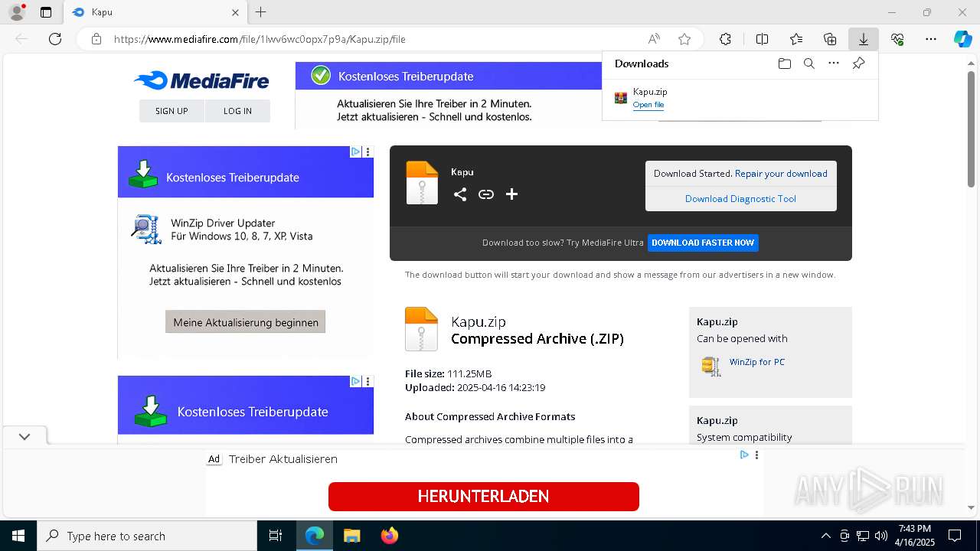Click Kapu.zip entry in Downloads panel
This screenshot has height=551, width=980.
pyautogui.click(x=740, y=98)
